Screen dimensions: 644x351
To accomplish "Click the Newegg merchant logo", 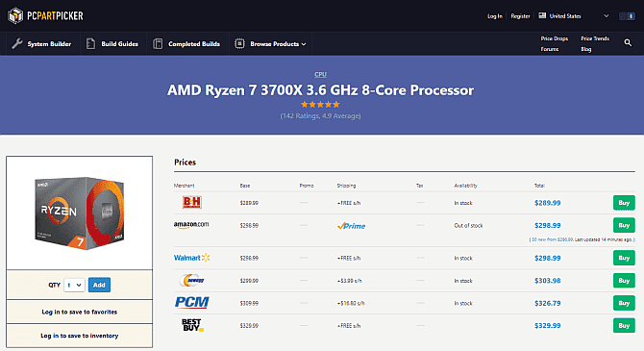I will coord(192,280).
